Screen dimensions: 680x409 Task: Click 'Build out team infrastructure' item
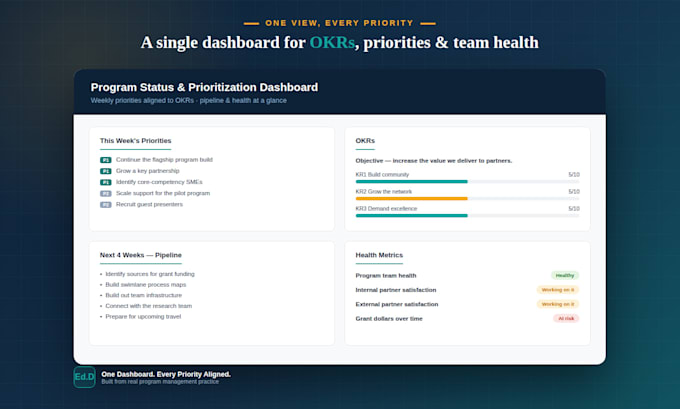pos(144,295)
